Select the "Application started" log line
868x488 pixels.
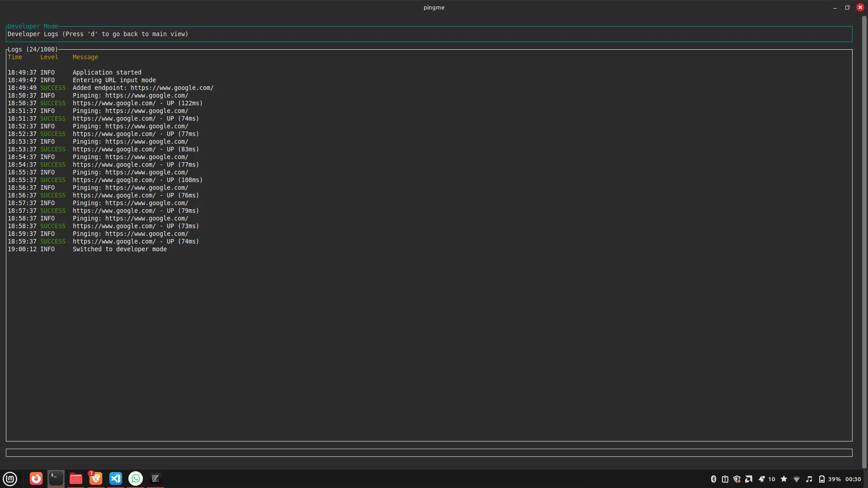(x=75, y=72)
